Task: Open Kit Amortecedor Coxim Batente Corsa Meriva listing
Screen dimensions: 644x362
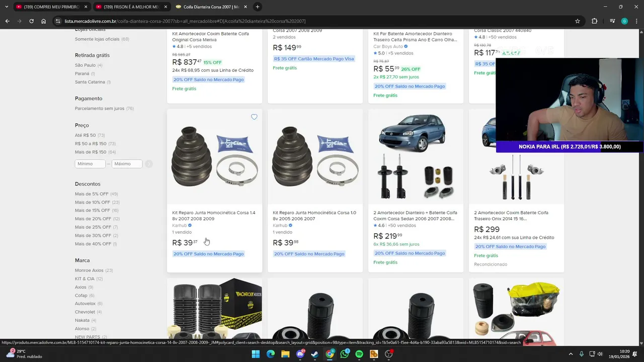Action: (x=210, y=37)
